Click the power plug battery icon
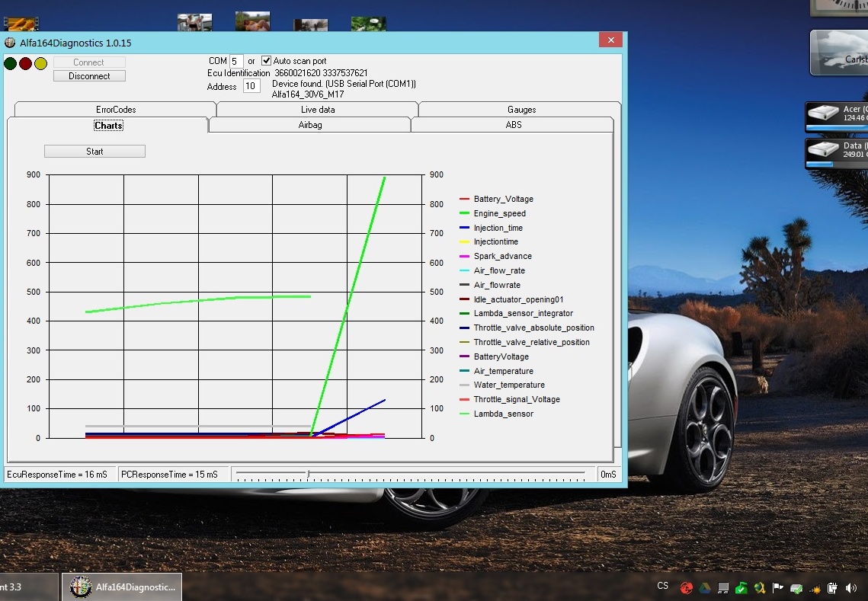 click(x=833, y=588)
